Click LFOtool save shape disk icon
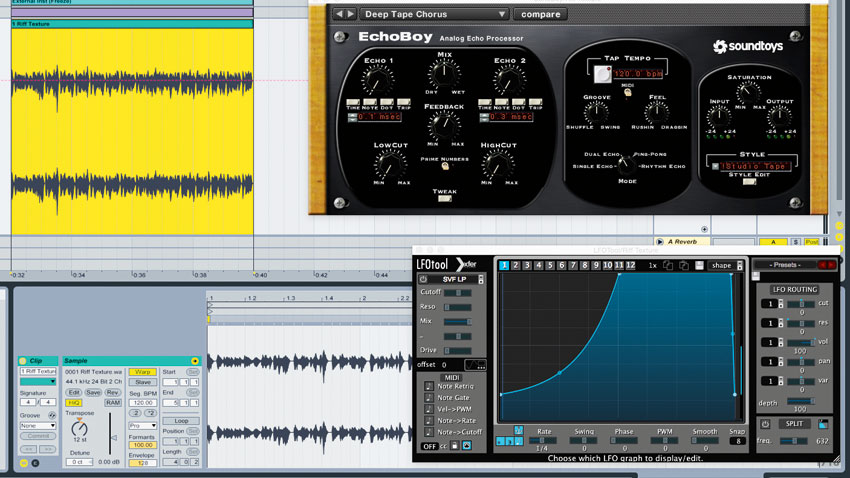This screenshot has width=850, height=478. coord(699,266)
